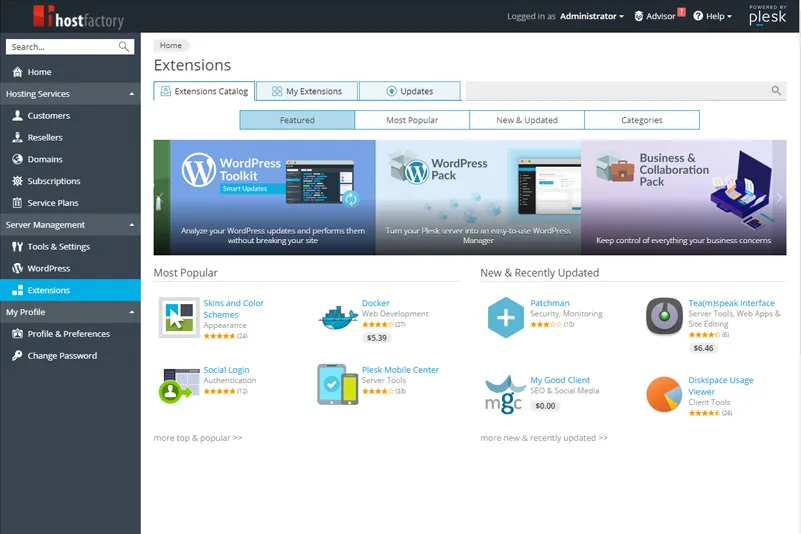
Task: Open the Docker extension link
Action: coord(375,303)
